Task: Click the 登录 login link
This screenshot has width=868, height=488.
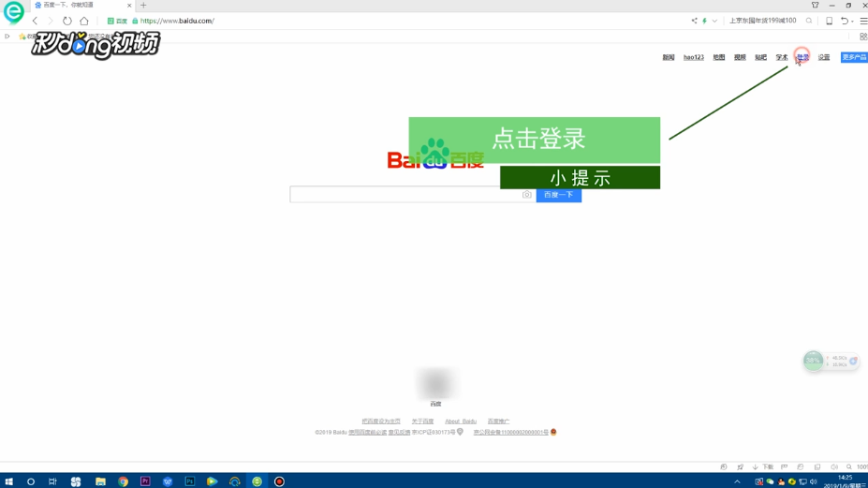Action: pyautogui.click(x=802, y=57)
